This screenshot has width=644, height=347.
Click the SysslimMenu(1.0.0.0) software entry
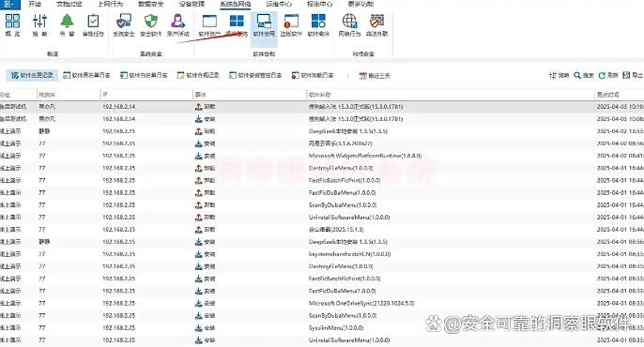coord(336,328)
